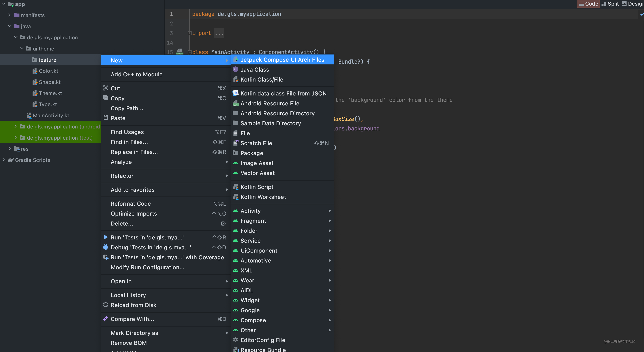Click the Debug tests bug icon
Image resolution: width=644 pixels, height=352 pixels.
click(x=105, y=247)
